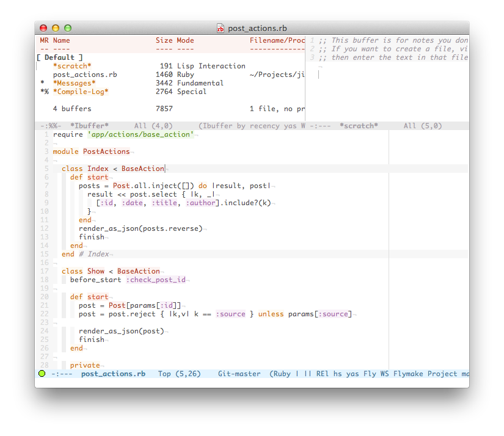
Task: Click the Filename/Process column header
Action: [276, 40]
